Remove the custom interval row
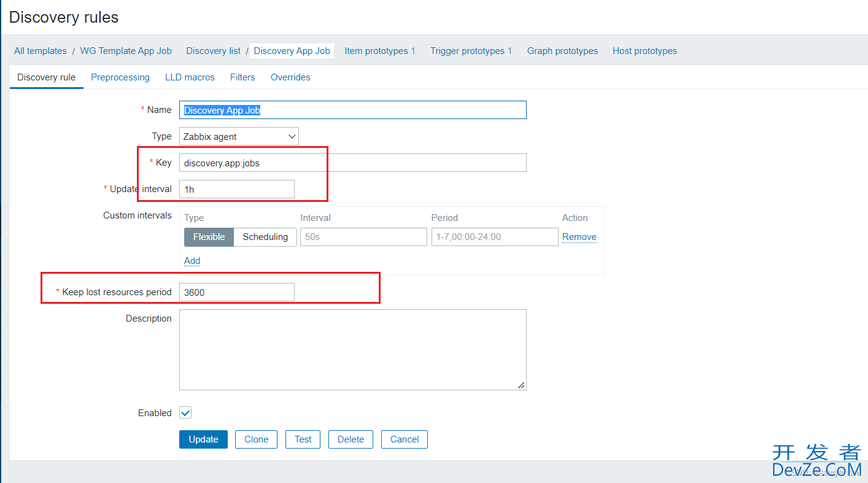 pos(579,237)
